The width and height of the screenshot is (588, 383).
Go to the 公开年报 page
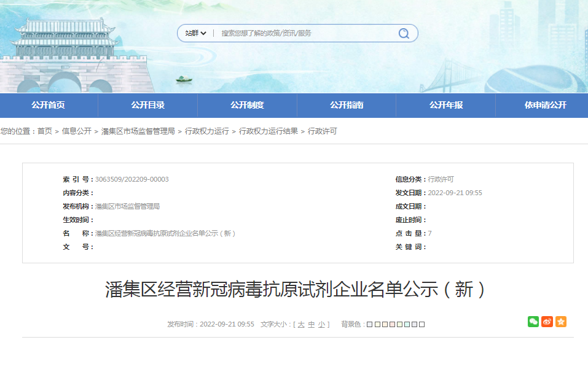click(444, 105)
